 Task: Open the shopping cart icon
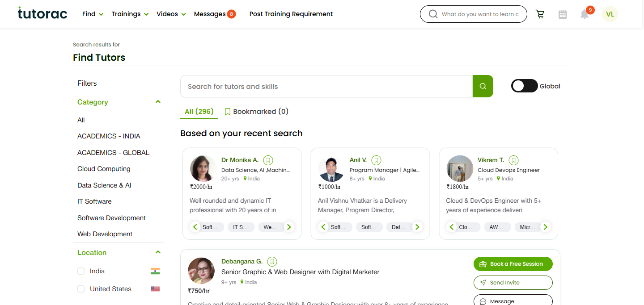pos(540,14)
